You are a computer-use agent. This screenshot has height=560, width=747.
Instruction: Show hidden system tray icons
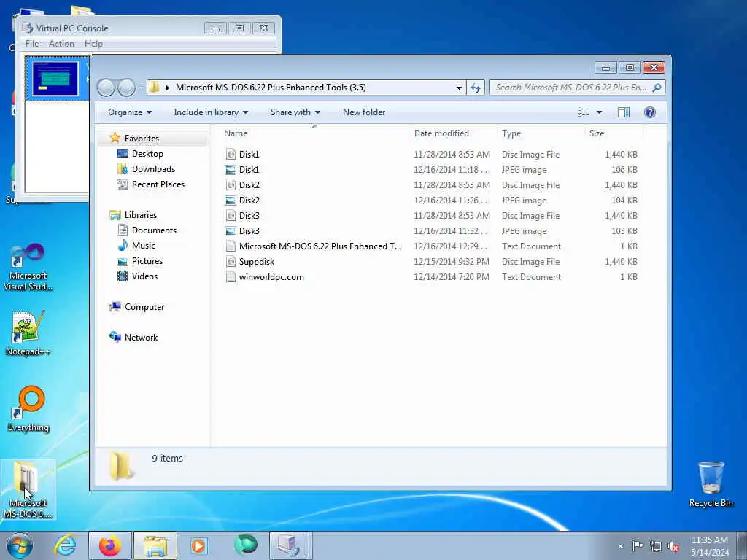click(x=620, y=546)
